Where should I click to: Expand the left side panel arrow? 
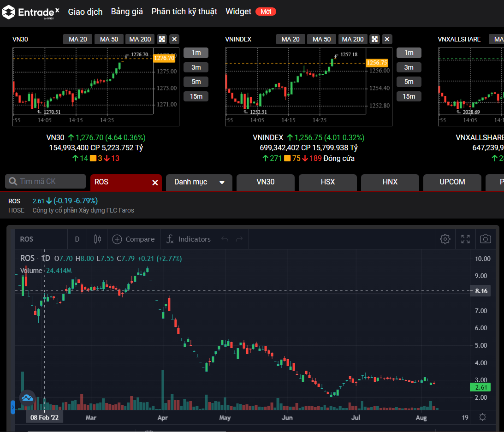pos(13,407)
